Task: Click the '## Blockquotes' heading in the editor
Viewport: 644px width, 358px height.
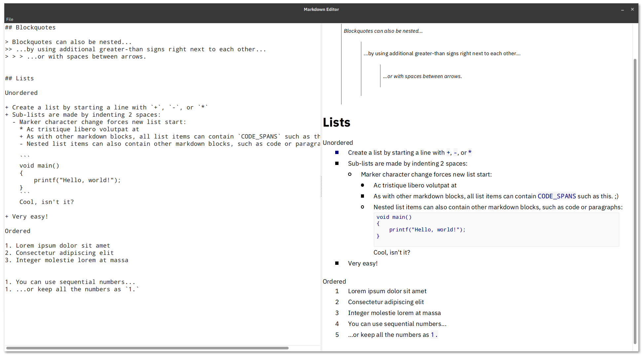Action: 30,27
